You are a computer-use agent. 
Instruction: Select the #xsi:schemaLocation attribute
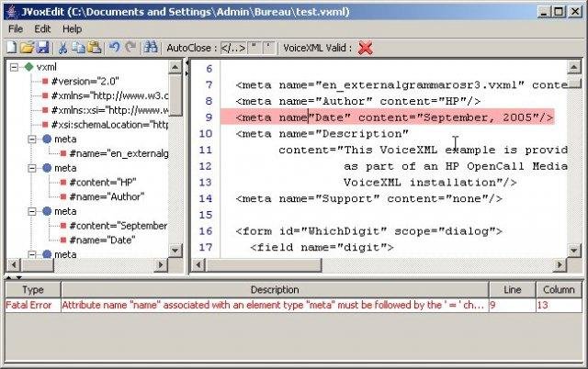[x=109, y=125]
